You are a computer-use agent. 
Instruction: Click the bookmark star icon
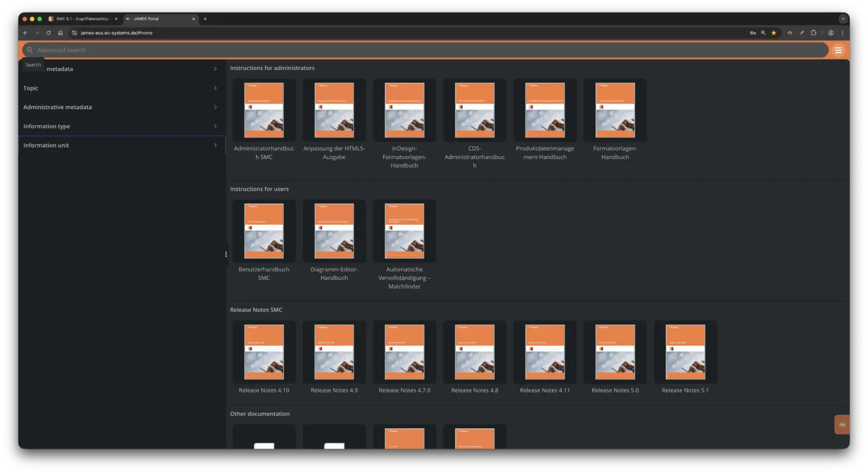pyautogui.click(x=774, y=33)
